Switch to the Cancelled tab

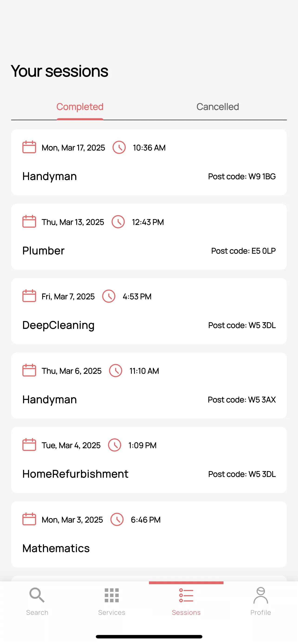click(x=218, y=107)
